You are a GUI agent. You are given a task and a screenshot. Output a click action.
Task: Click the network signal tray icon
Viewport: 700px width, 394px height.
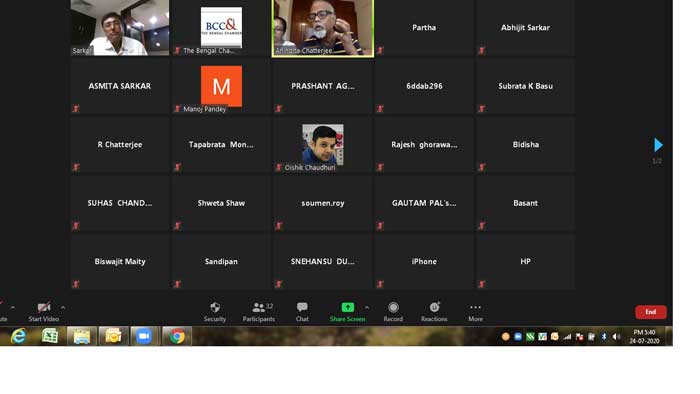567,337
